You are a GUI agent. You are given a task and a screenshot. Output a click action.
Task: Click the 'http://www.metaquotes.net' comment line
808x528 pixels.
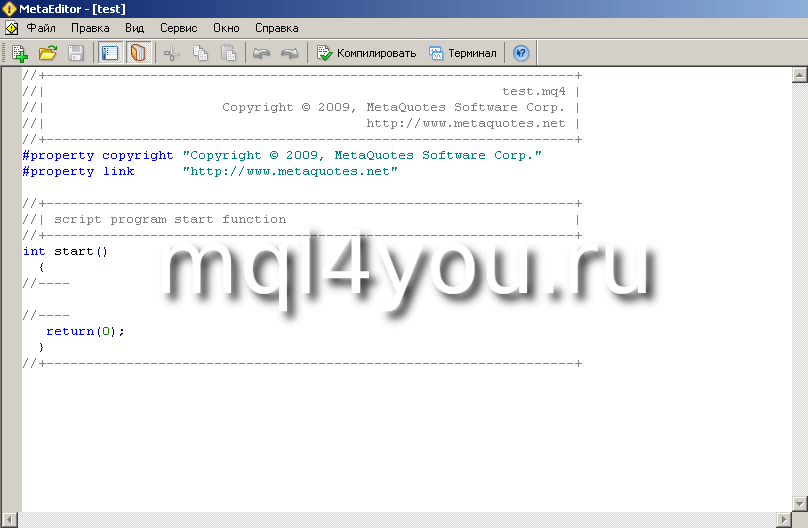click(x=466, y=123)
